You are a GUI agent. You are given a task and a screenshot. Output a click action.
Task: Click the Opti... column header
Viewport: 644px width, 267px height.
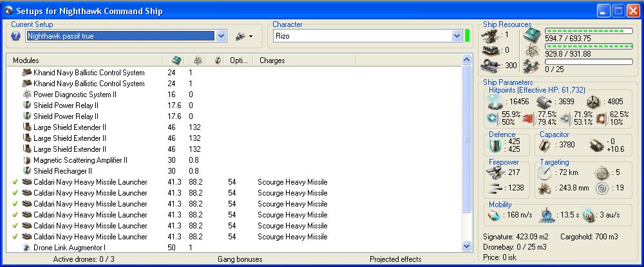point(238,60)
